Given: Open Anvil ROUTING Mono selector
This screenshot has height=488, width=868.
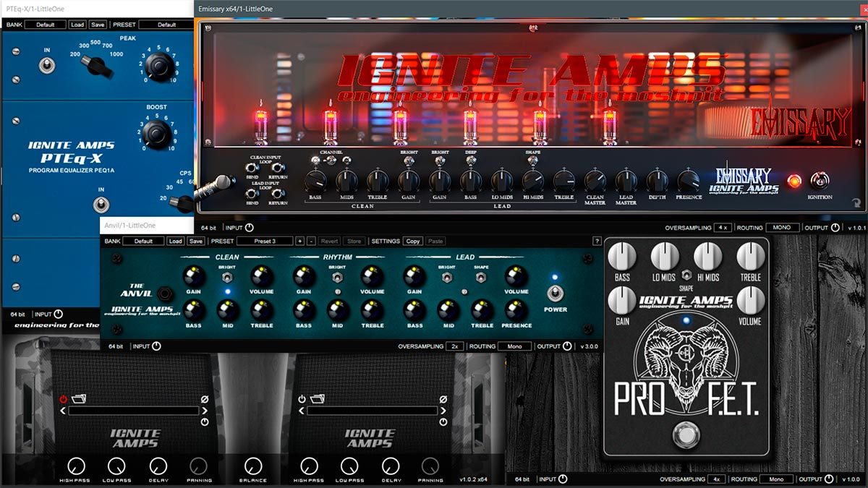Looking at the screenshot, I should click(514, 346).
